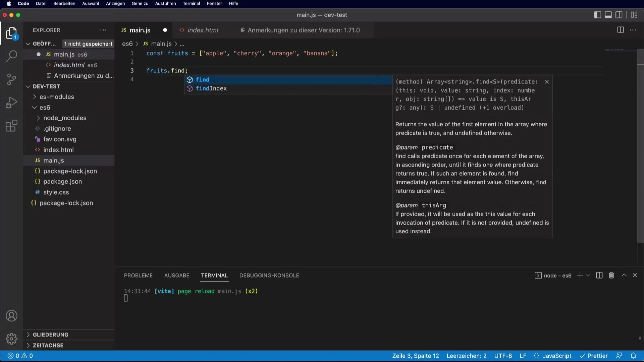Select the find suggestion item
The width and height of the screenshot is (644, 362).
coord(288,80)
